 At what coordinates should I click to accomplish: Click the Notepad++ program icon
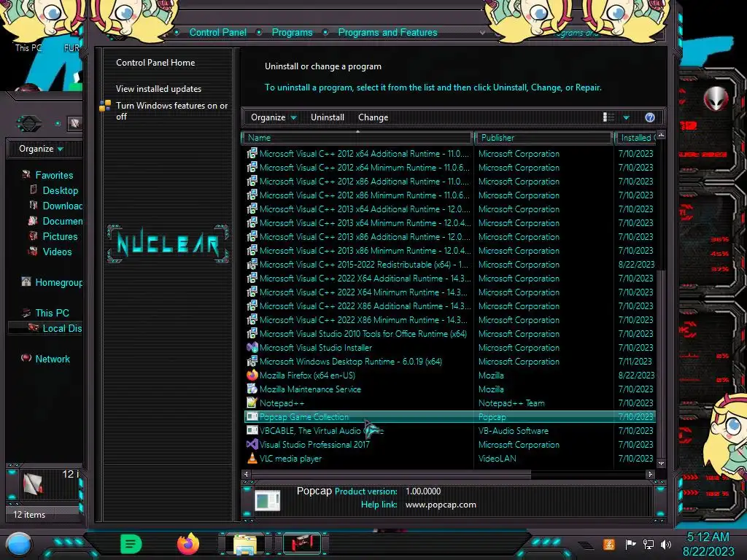click(252, 402)
